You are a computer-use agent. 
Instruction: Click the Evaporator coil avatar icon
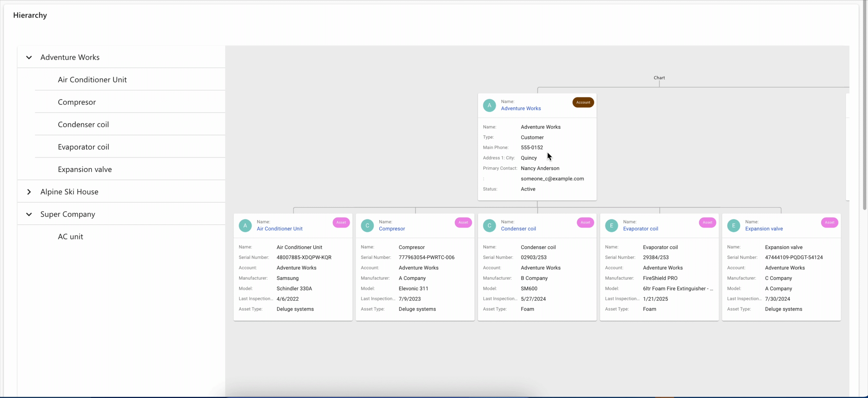[x=611, y=225]
